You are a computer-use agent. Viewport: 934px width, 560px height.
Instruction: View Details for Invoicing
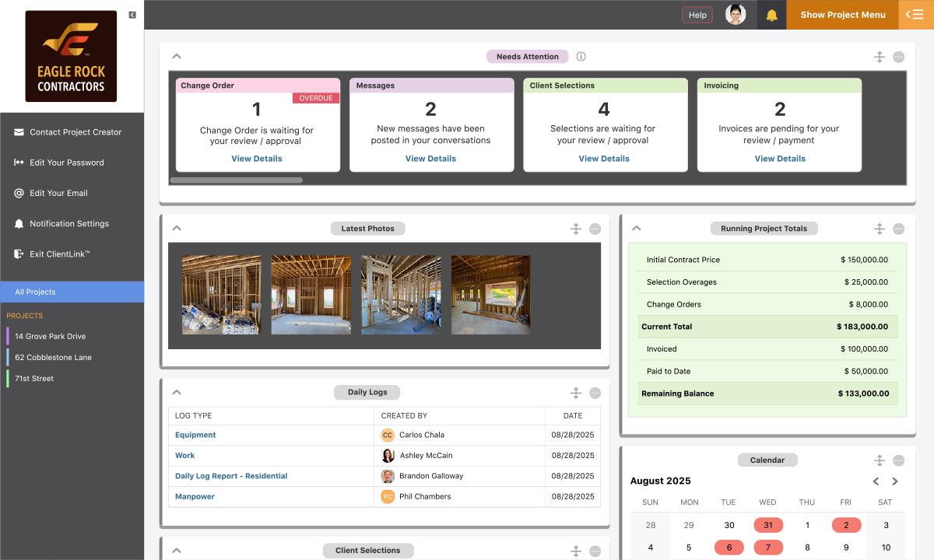point(780,159)
